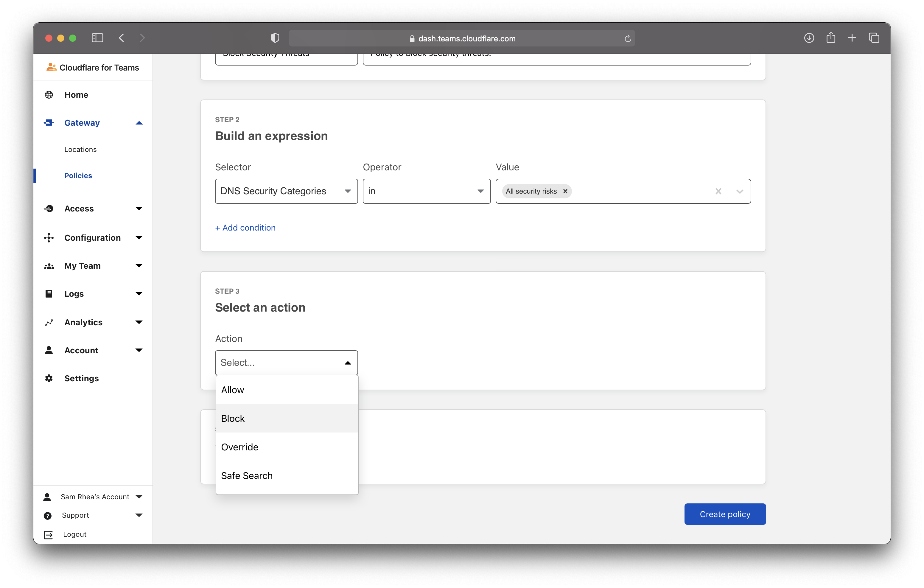Click the Safari sidebar toggle icon
The height and width of the screenshot is (588, 924).
[97, 38]
